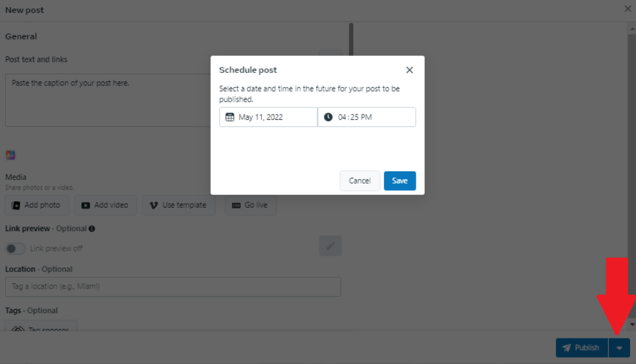Viewport: 636px width, 364px height.
Task: Click the calendar icon in date field
Action: 230,117
